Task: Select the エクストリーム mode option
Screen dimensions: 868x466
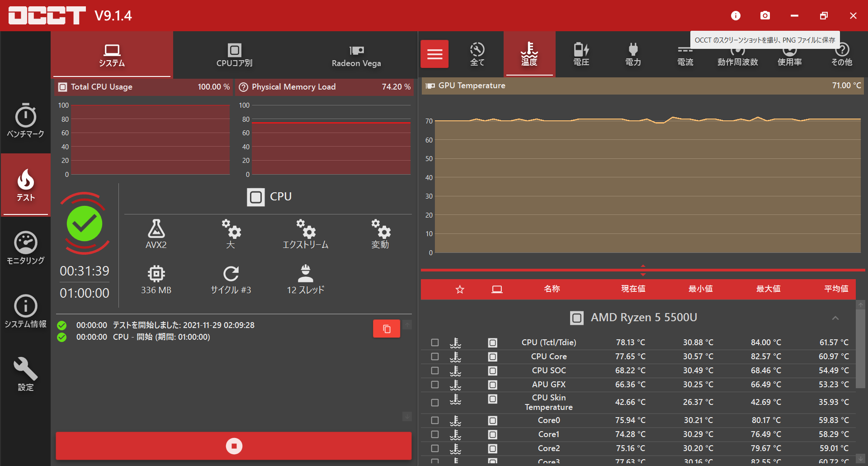Action: coord(306,234)
